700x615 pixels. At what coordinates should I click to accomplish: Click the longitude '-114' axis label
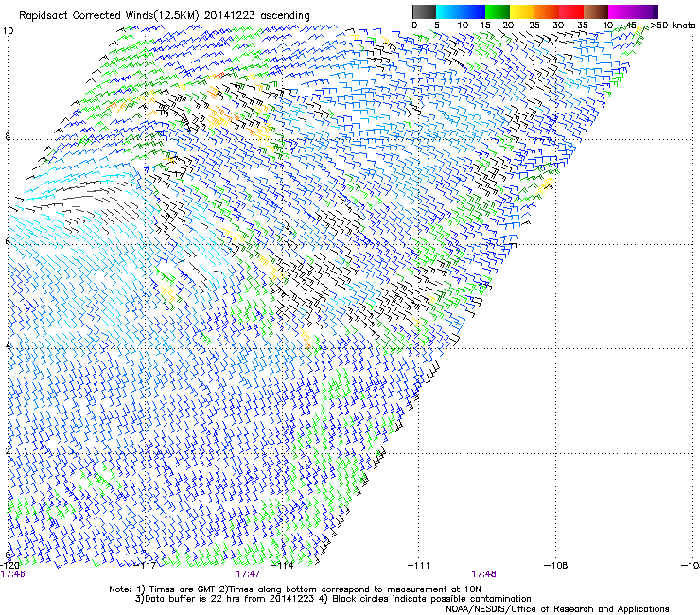[x=283, y=565]
